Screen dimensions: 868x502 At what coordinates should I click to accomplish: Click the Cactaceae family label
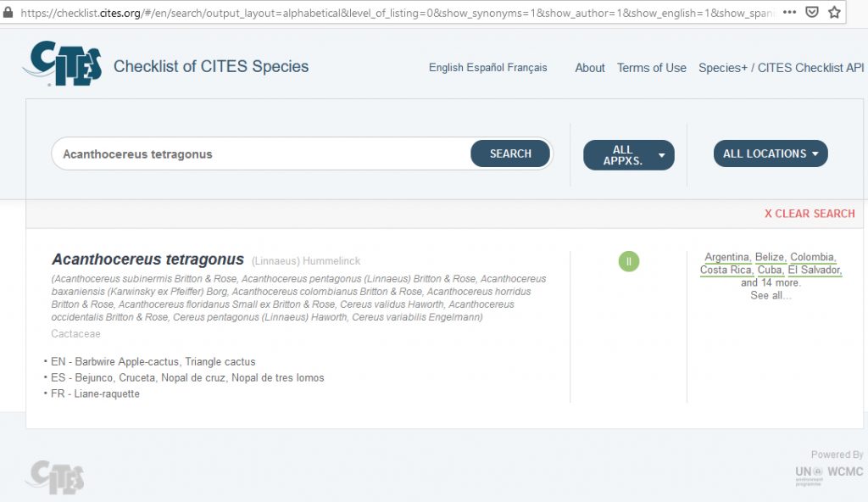point(75,333)
